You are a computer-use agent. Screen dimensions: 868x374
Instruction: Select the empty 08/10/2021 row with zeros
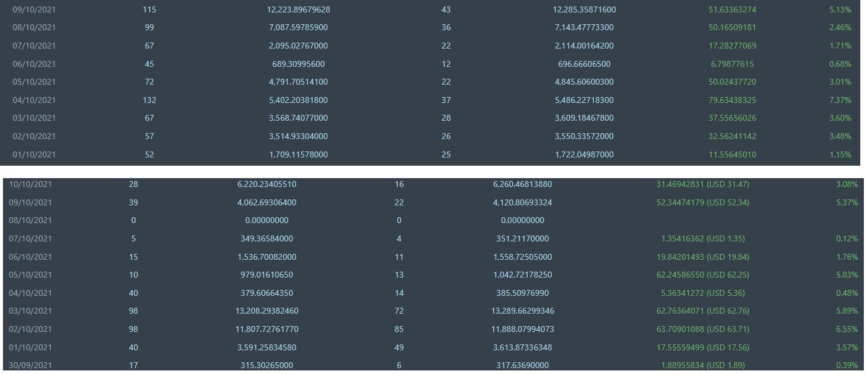pyautogui.click(x=433, y=220)
